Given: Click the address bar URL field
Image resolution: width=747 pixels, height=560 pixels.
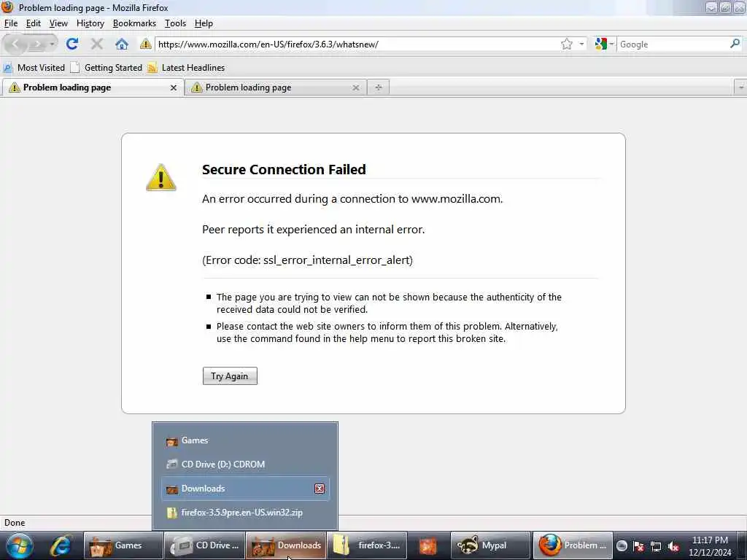Looking at the screenshot, I should click(357, 44).
